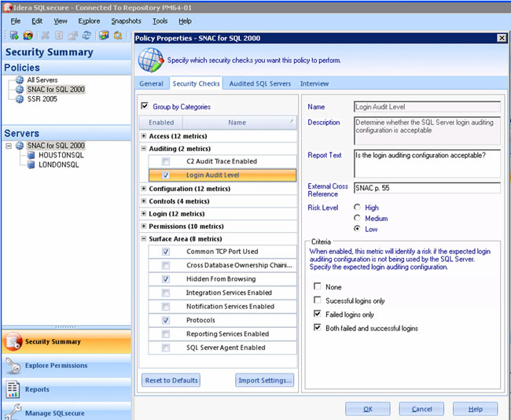Screen dimensions: 511x420
Task: Click OK in Policy Properties
Action: (x=368, y=409)
